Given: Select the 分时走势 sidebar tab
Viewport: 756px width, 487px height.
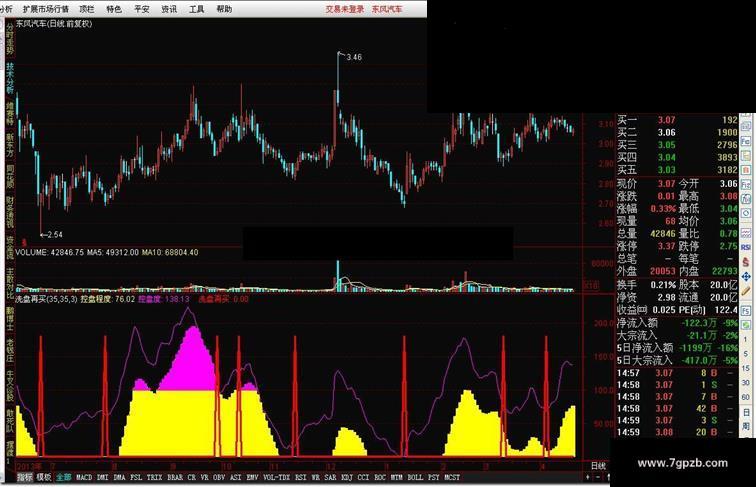Looking at the screenshot, I should click(10, 40).
